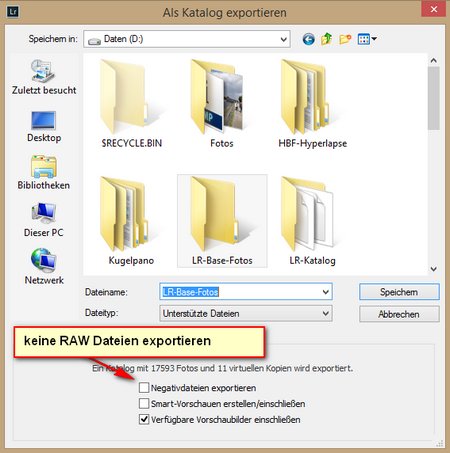The height and width of the screenshot is (453, 450).
Task: Click the Speichern button
Action: pyautogui.click(x=399, y=292)
